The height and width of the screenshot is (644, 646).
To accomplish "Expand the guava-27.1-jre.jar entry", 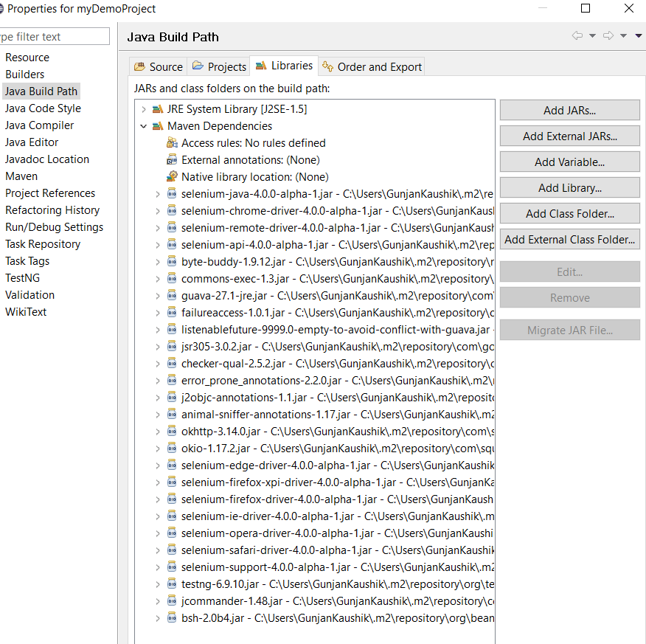I will click(x=157, y=296).
